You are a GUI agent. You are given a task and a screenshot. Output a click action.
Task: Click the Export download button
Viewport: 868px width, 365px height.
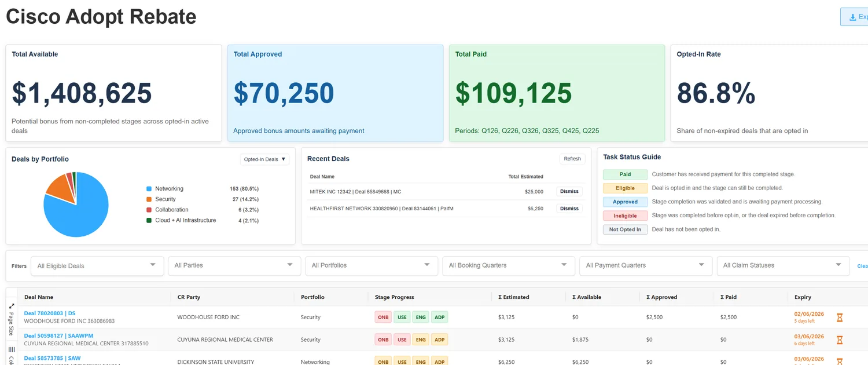pos(854,17)
